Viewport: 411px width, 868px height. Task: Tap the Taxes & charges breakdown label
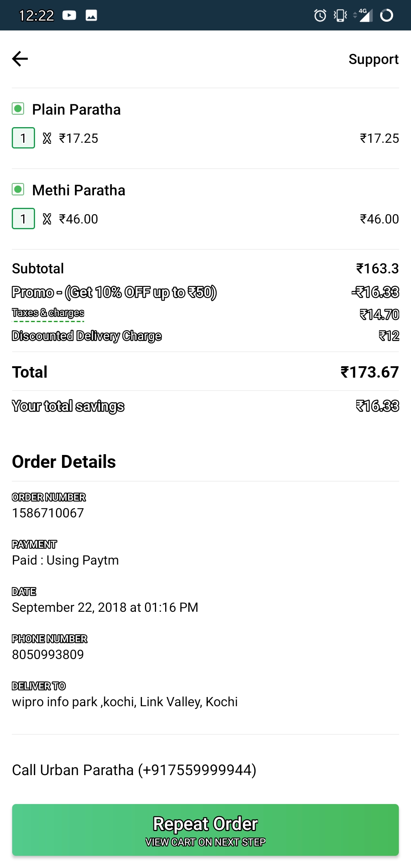pos(48,313)
